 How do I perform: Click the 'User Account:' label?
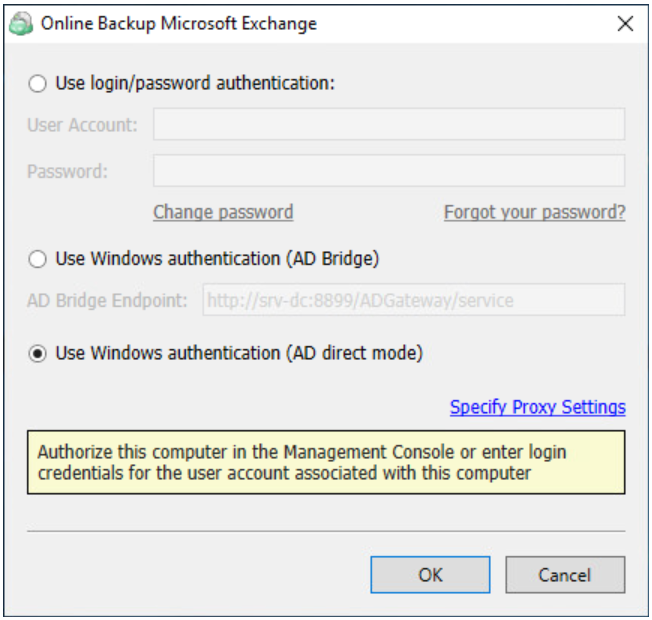[82, 125]
